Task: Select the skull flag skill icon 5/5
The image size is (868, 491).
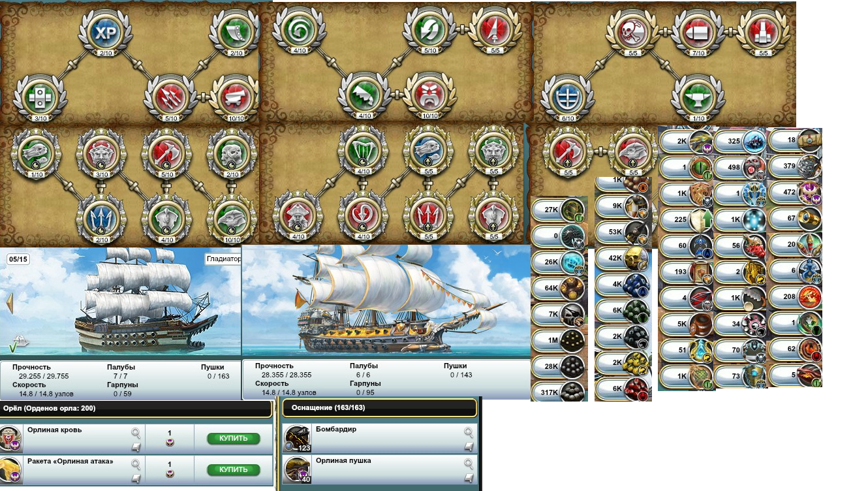Action: point(632,31)
